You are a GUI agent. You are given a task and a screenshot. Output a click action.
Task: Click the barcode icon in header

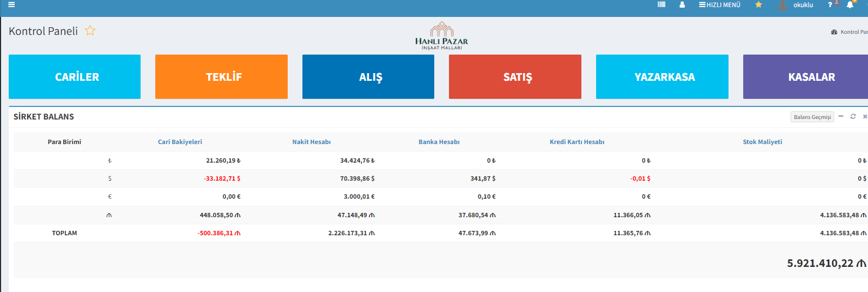(x=661, y=5)
